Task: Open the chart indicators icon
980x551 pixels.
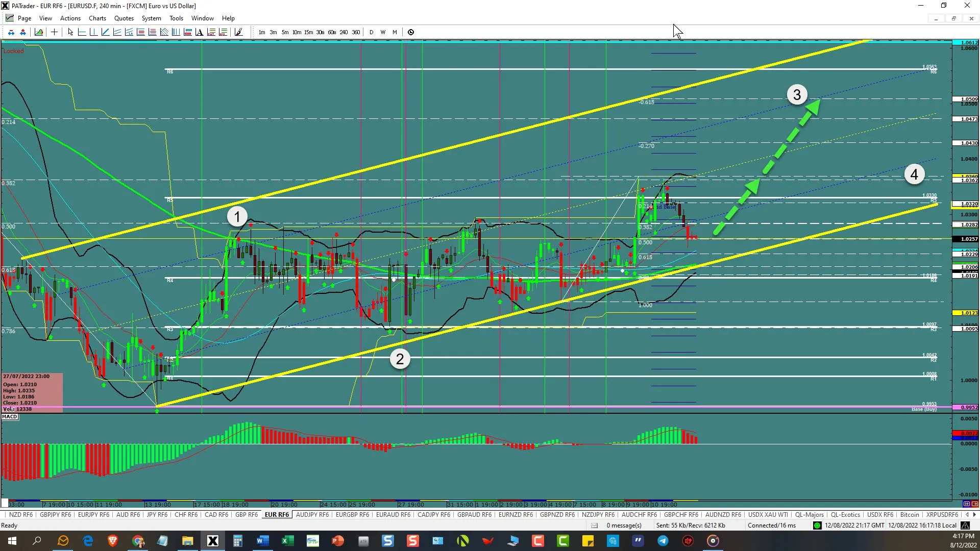Action: point(39,32)
